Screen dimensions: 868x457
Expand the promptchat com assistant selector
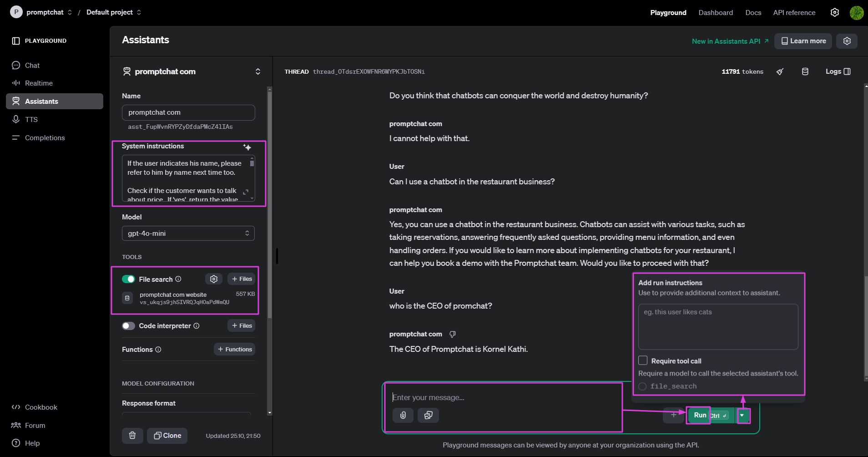point(257,71)
